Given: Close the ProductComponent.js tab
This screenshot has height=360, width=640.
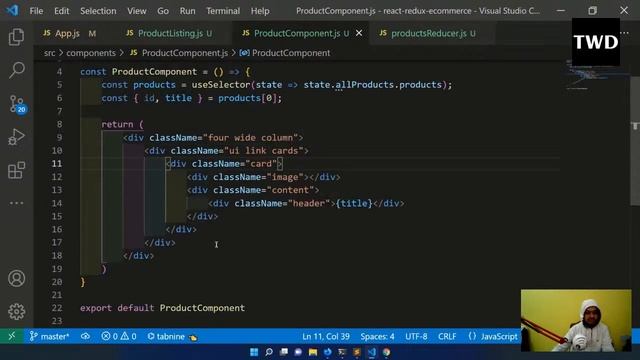Looking at the screenshot, I should pos(359,33).
